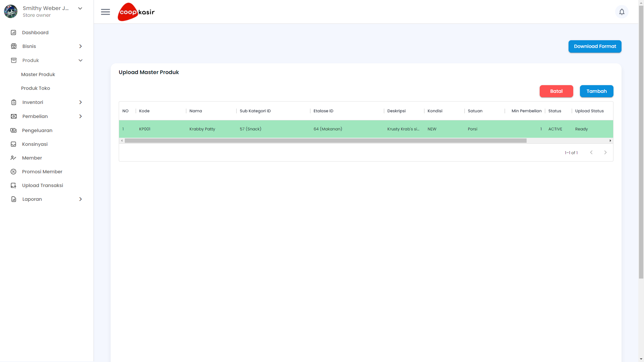This screenshot has height=362, width=644.
Task: Click the Kode column header
Action: (x=161, y=111)
